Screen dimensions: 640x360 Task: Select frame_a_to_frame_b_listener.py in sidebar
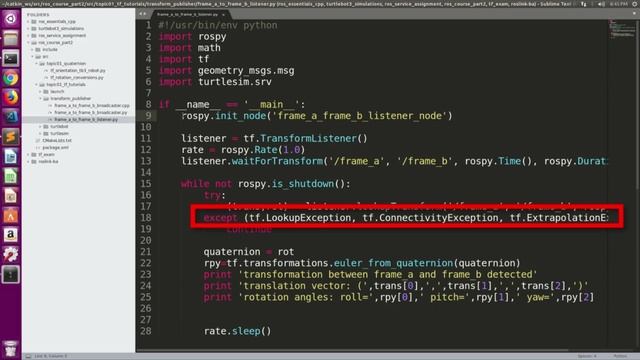86,120
